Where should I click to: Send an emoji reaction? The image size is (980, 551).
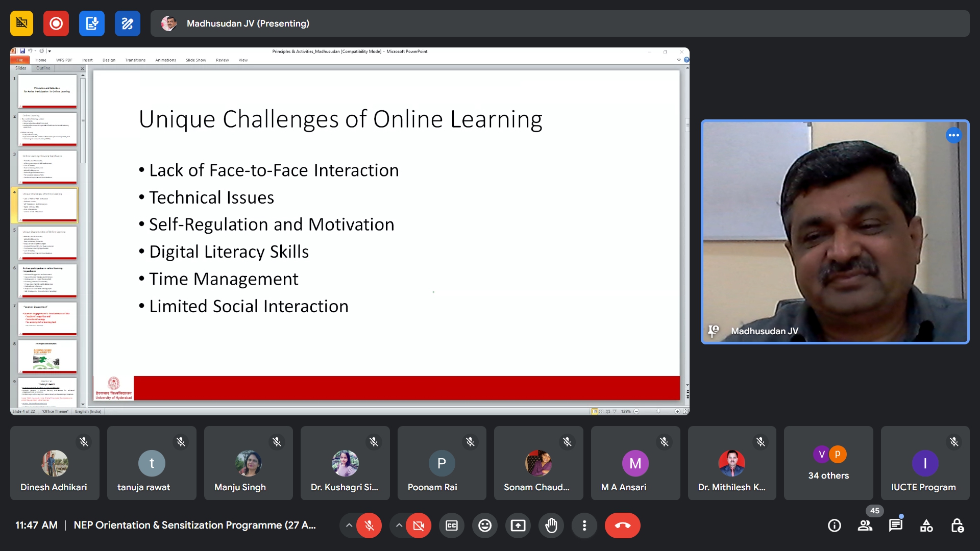(x=485, y=525)
